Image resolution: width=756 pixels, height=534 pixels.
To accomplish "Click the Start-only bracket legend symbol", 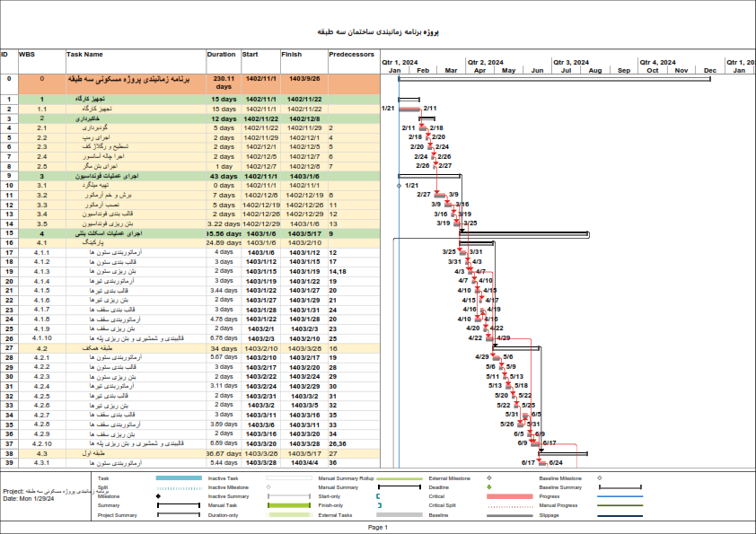I will click(379, 496).
